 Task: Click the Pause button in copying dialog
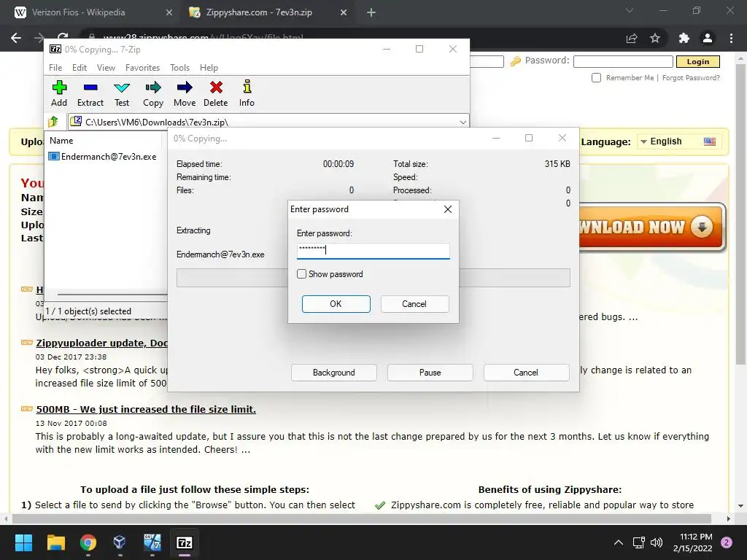pyautogui.click(x=430, y=373)
